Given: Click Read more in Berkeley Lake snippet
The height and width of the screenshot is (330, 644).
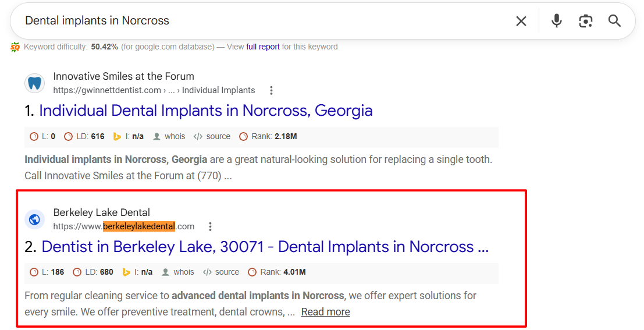Looking at the screenshot, I should (325, 313).
